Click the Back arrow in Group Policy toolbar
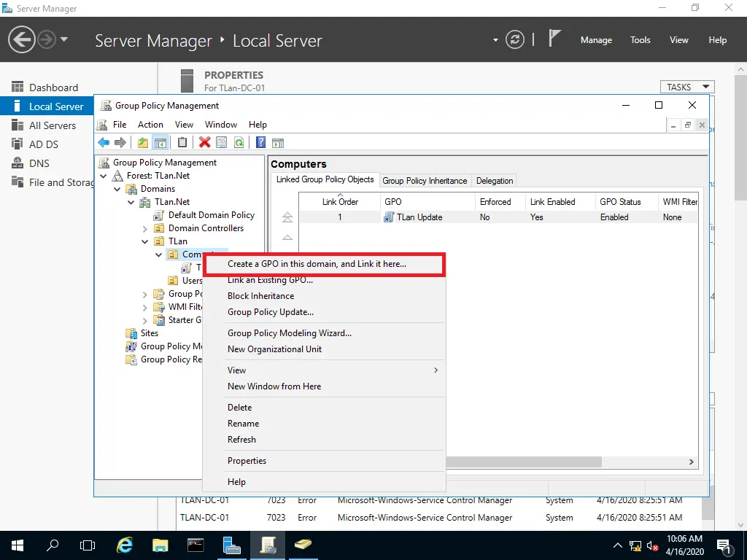747x560 pixels. (104, 142)
